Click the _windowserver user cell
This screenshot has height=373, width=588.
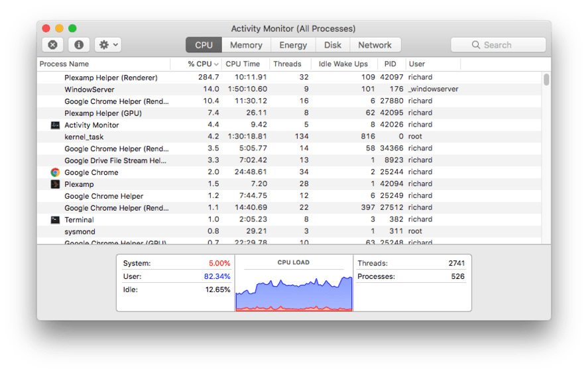[x=433, y=89]
